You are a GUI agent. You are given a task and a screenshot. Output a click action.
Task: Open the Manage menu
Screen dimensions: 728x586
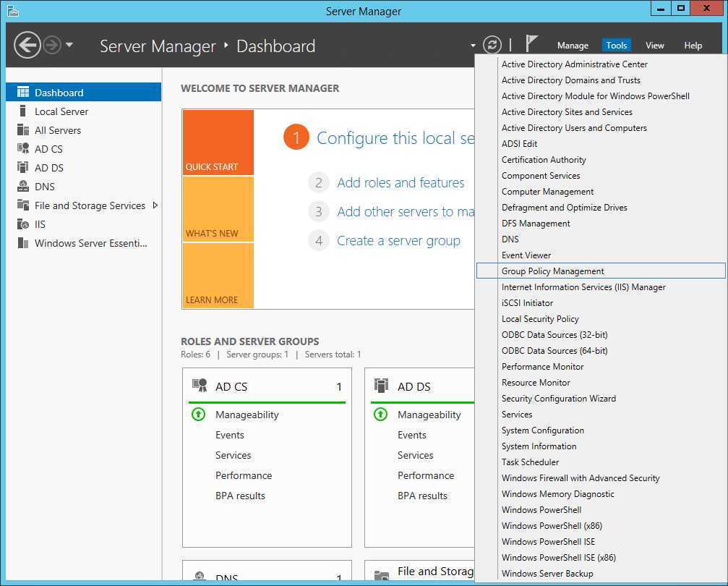pos(573,46)
